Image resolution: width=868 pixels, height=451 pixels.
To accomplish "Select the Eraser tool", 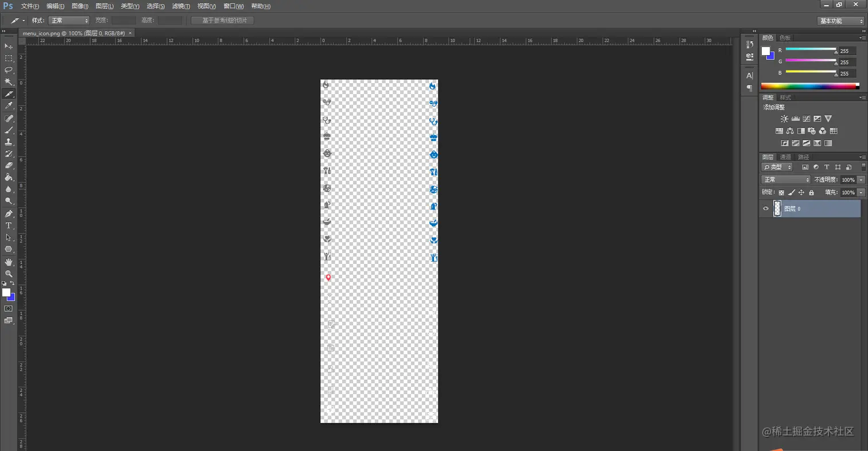I will pyautogui.click(x=9, y=165).
